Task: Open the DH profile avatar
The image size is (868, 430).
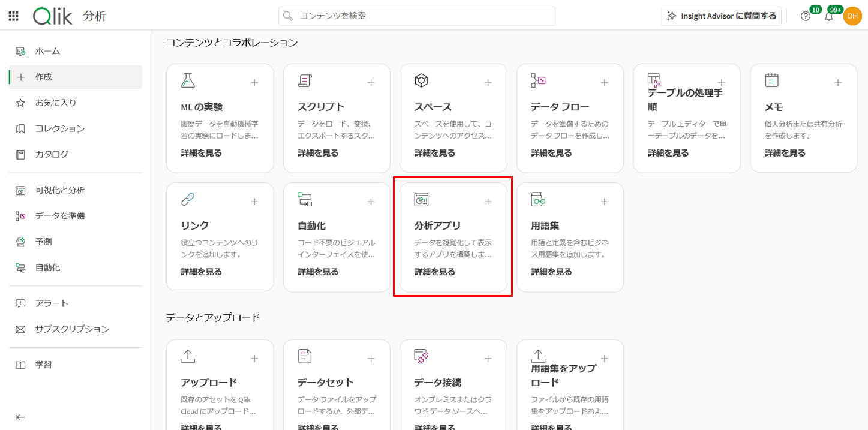Action: point(852,16)
